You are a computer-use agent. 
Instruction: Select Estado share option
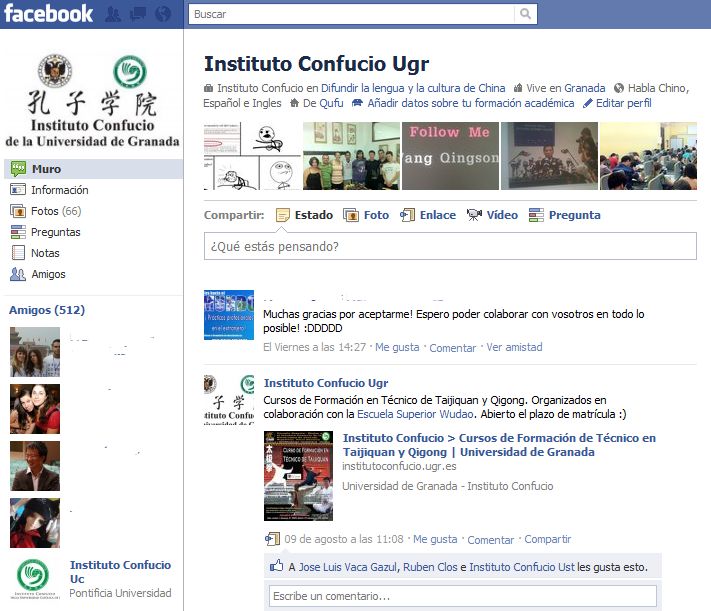coord(313,215)
